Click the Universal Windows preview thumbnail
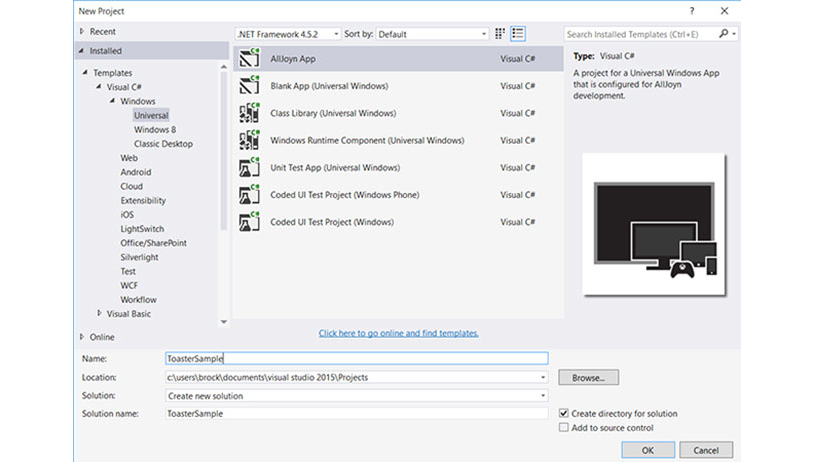 [x=654, y=224]
